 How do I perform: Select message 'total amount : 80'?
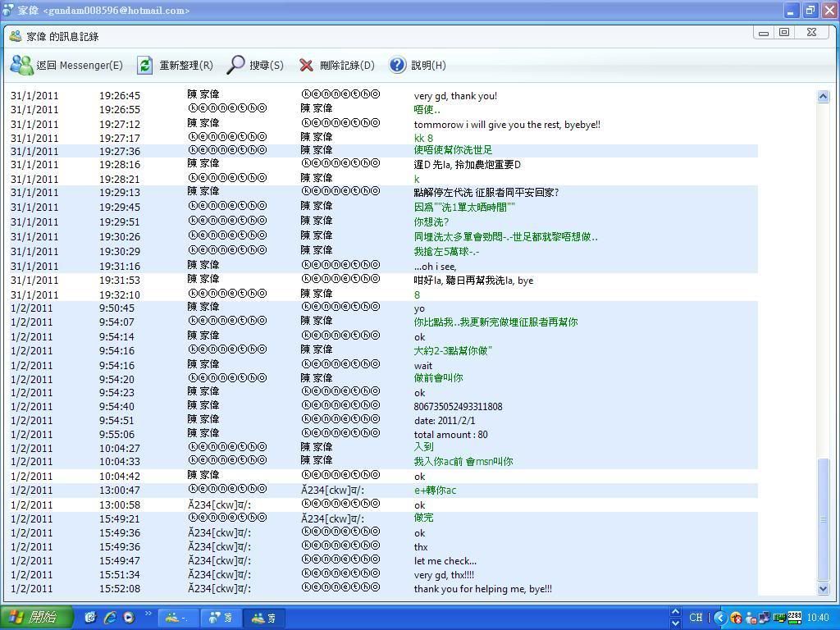[x=450, y=435]
